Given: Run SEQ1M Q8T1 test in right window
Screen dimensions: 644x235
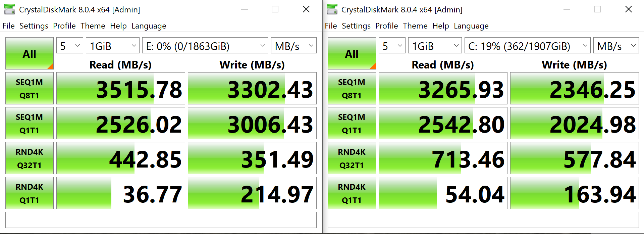Looking at the screenshot, I should [352, 88].
